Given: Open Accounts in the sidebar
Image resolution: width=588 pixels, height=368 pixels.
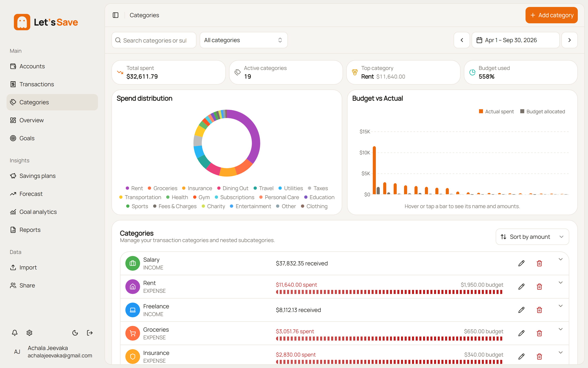Looking at the screenshot, I should click(x=52, y=66).
